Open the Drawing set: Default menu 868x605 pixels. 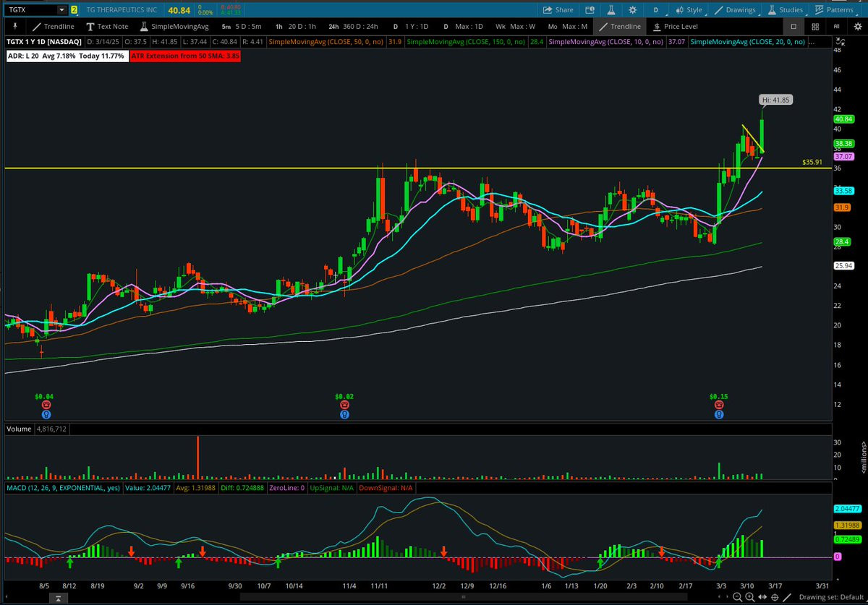(832, 597)
